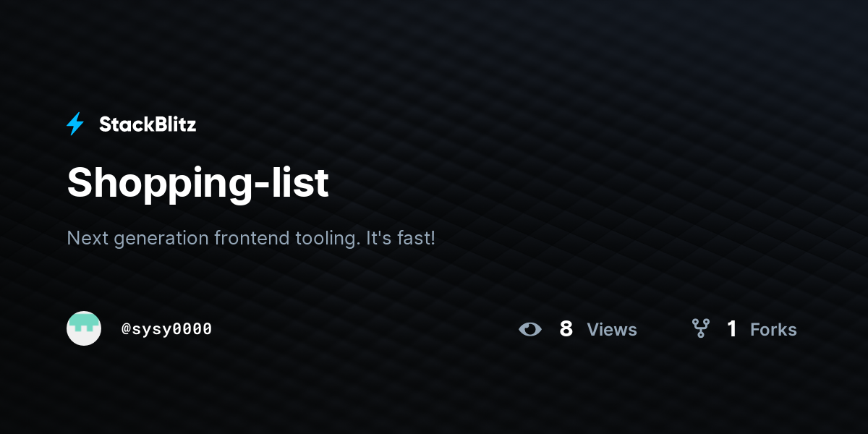Click the StackBlitz lightning bolt logo
This screenshot has height=434, width=868.
[x=75, y=124]
